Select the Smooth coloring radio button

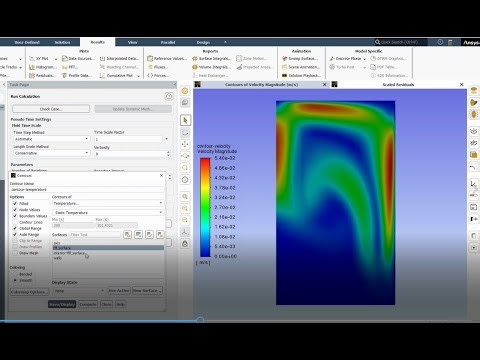[15, 280]
